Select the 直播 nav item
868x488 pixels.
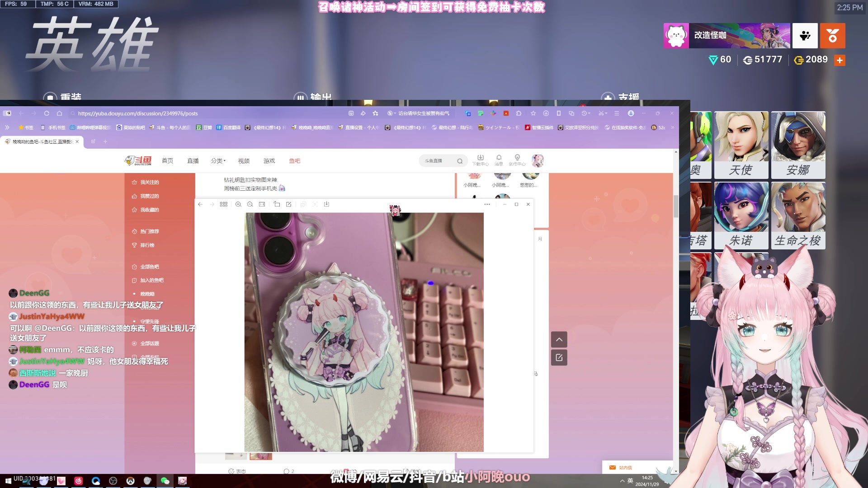coord(193,161)
